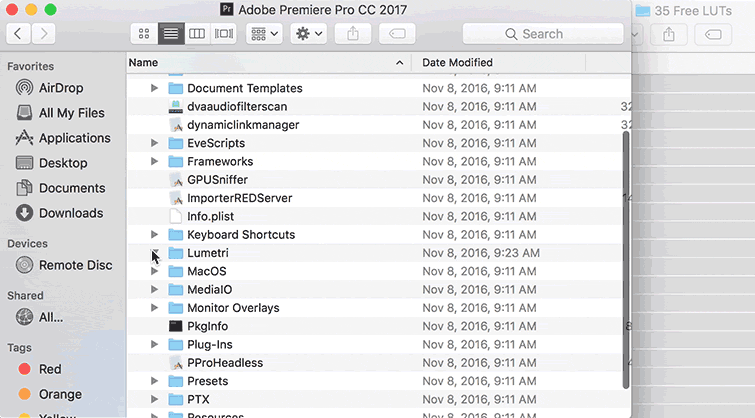Screen dimensions: 755x418
Task: Switch to icon view in toolbar
Action: (x=144, y=34)
